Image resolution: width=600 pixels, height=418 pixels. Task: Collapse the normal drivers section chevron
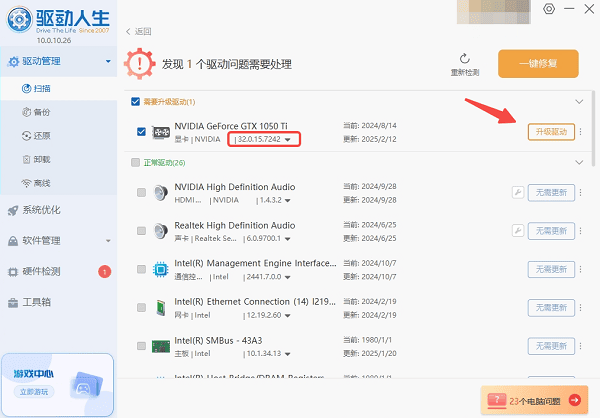point(579,162)
